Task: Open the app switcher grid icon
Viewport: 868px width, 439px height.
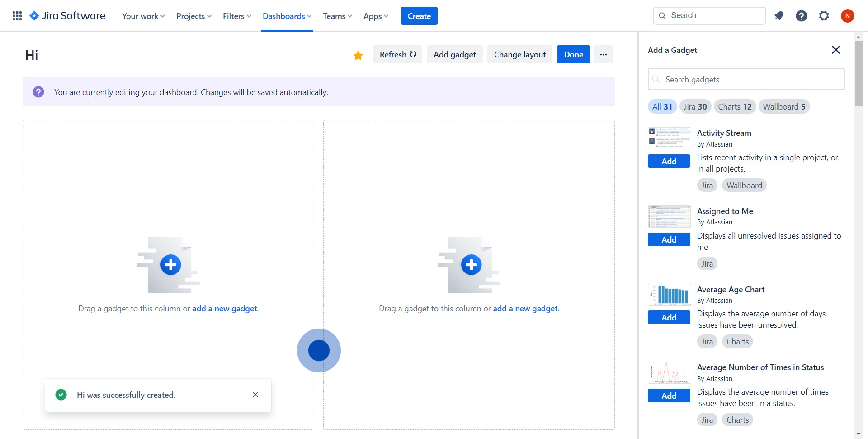Action: [x=17, y=16]
